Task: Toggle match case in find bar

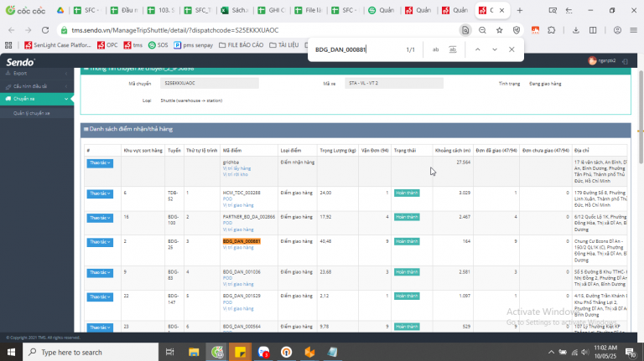Action: coord(435,49)
